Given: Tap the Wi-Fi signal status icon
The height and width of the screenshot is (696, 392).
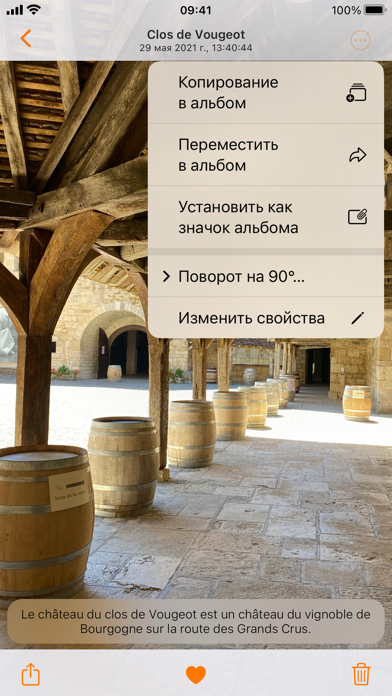Looking at the screenshot, I should 33,10.
